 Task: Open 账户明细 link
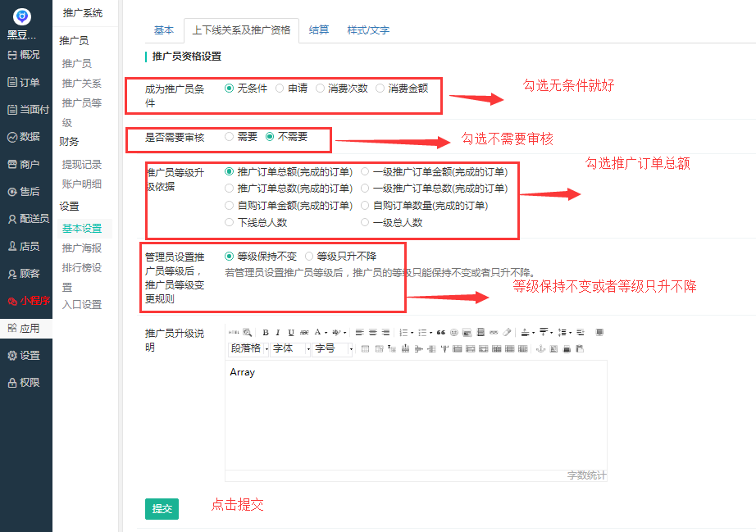pyautogui.click(x=82, y=184)
